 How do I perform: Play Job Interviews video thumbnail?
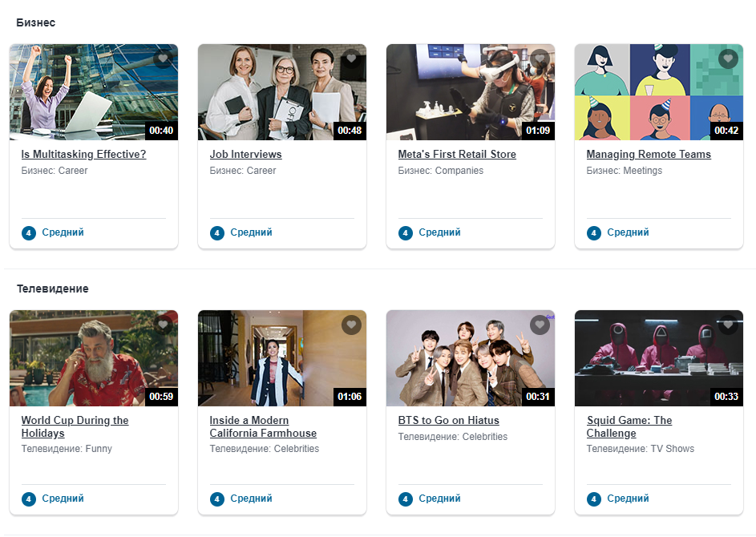tap(282, 92)
